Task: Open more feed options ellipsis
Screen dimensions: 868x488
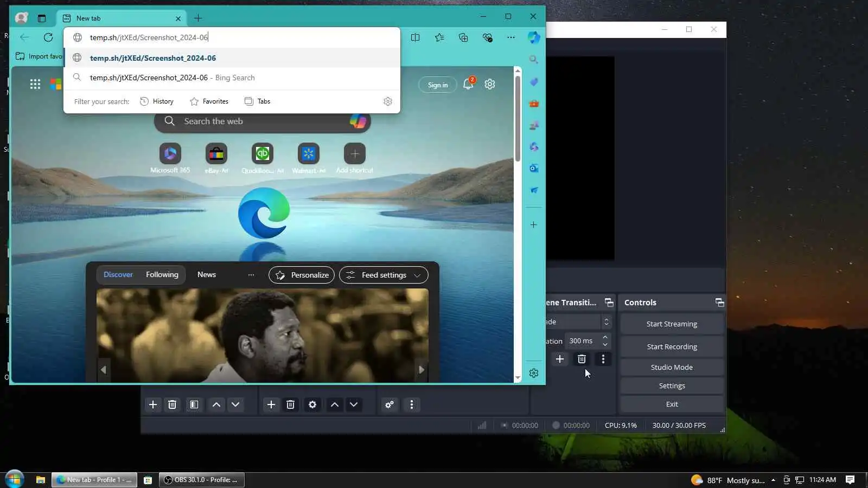Action: coord(251,275)
